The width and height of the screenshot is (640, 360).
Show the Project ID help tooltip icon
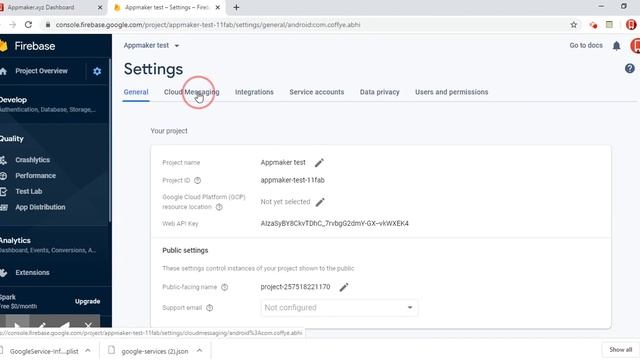[x=198, y=180]
